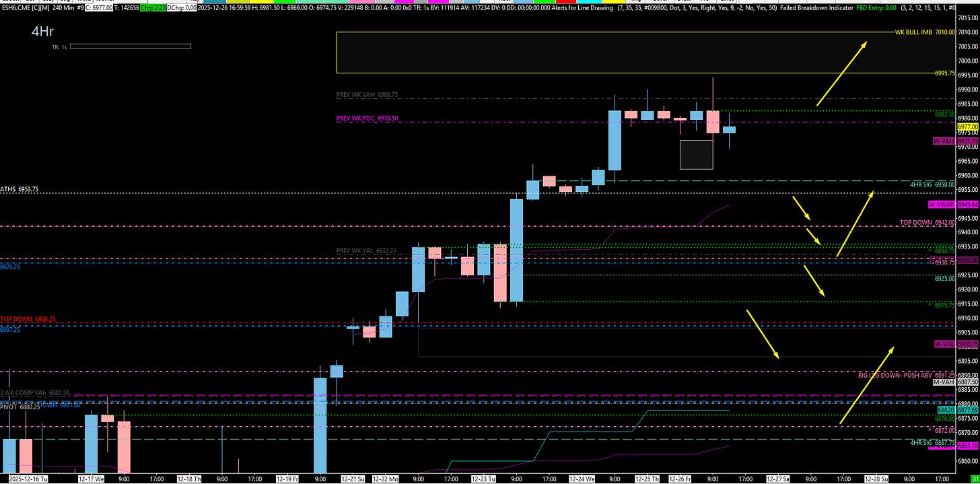This screenshot has height=484, width=980.
Task: Click the W-VAH value-area label
Action: click(944, 141)
